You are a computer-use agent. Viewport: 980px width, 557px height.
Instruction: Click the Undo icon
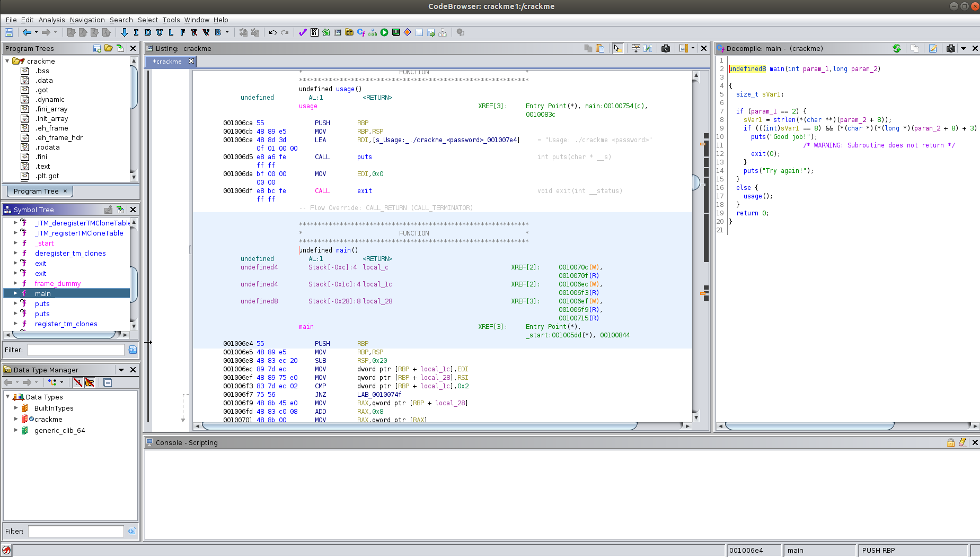point(273,32)
